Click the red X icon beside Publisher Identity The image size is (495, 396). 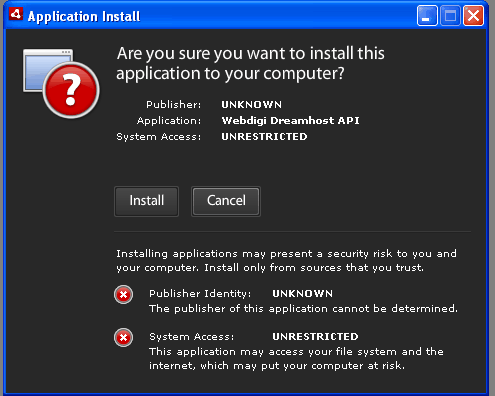tap(124, 295)
